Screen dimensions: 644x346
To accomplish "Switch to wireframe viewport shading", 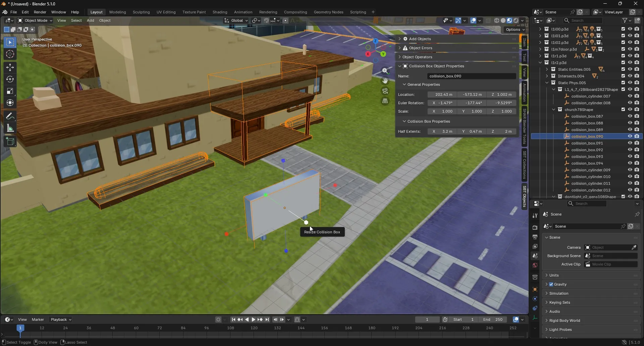I will 497,20.
